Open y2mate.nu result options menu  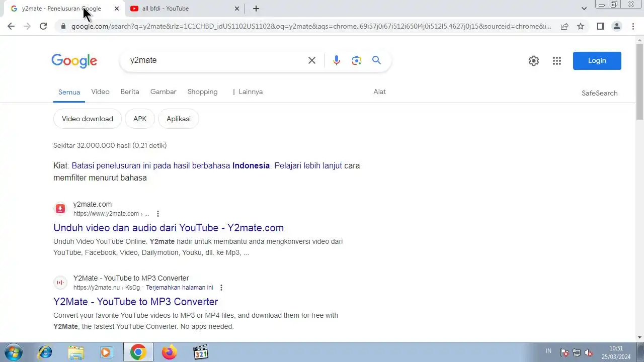(x=221, y=288)
